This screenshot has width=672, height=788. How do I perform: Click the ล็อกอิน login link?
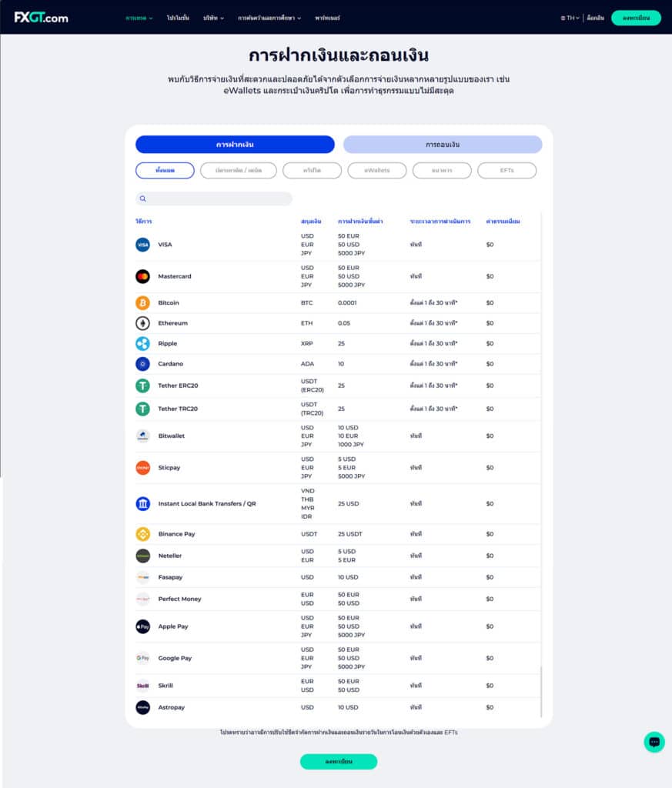click(595, 18)
